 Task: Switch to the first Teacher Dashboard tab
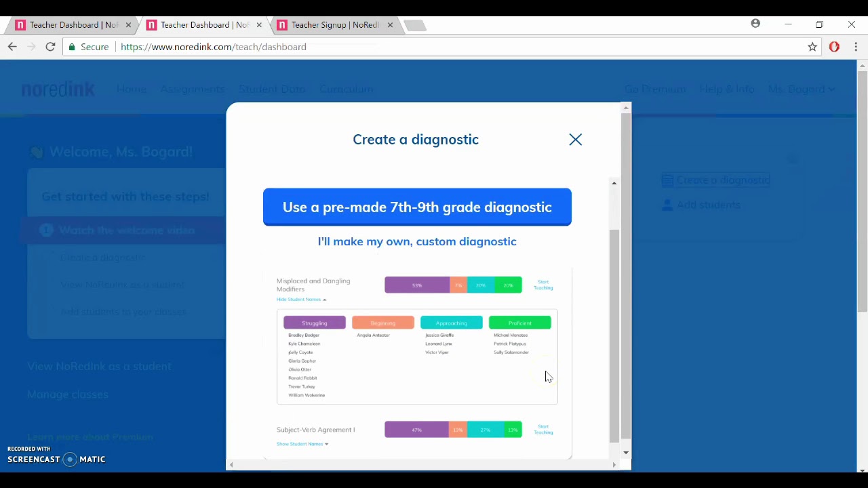73,25
